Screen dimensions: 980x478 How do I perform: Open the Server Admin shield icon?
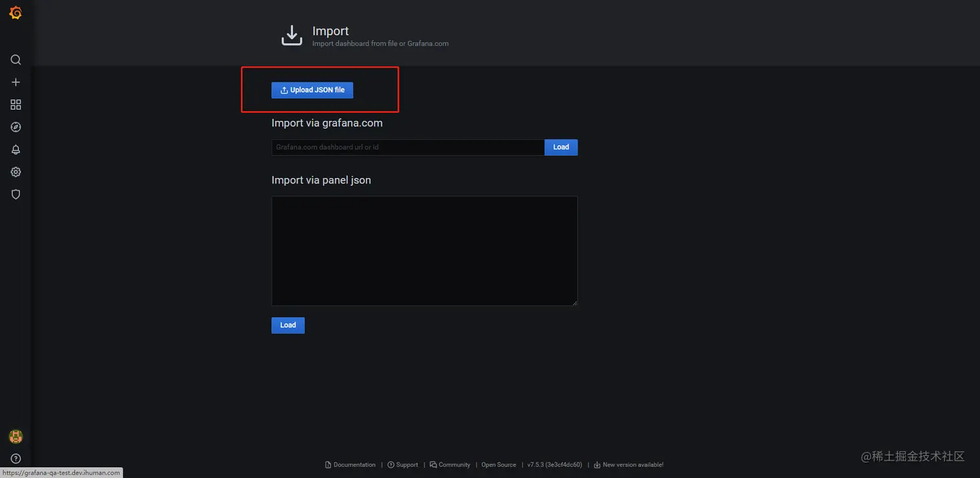(x=16, y=194)
